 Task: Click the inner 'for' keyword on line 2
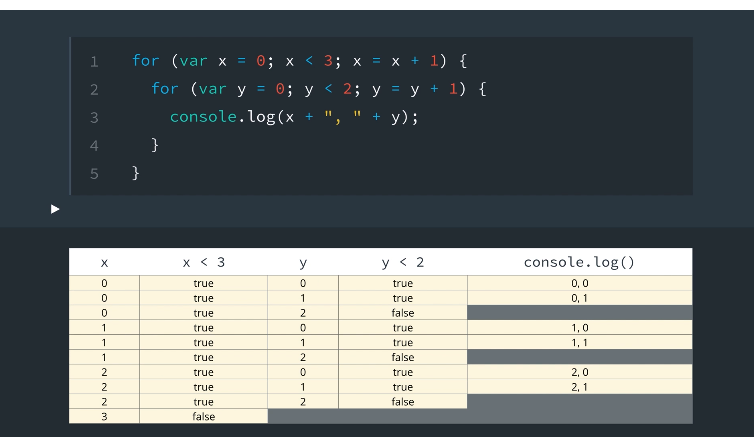point(165,89)
